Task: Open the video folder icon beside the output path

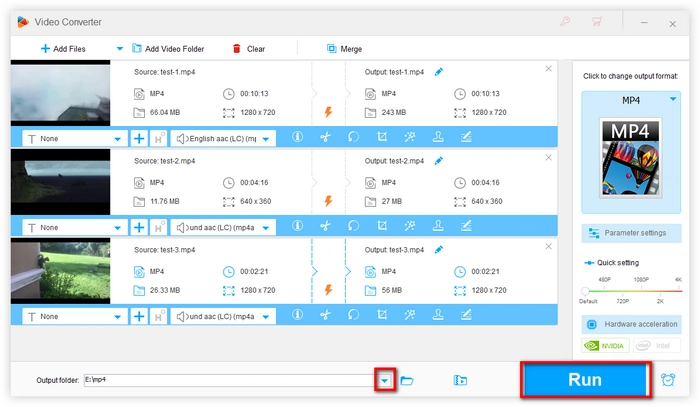Action: pos(460,380)
